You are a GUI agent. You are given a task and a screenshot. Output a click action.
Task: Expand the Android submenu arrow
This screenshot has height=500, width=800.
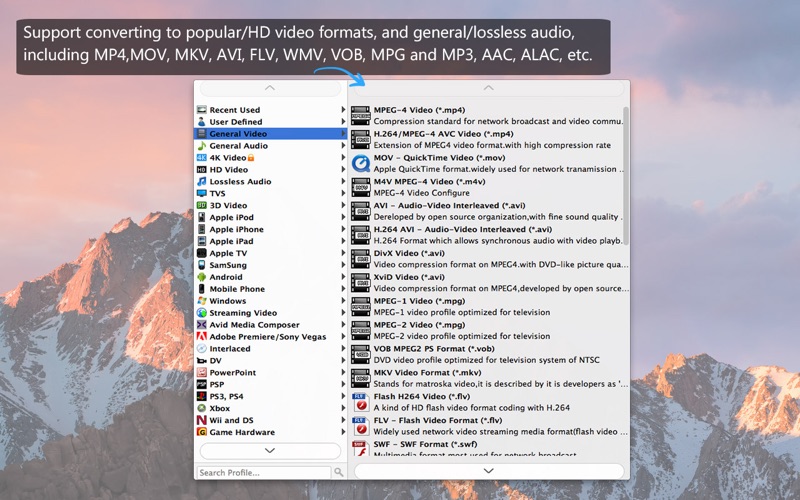343,277
